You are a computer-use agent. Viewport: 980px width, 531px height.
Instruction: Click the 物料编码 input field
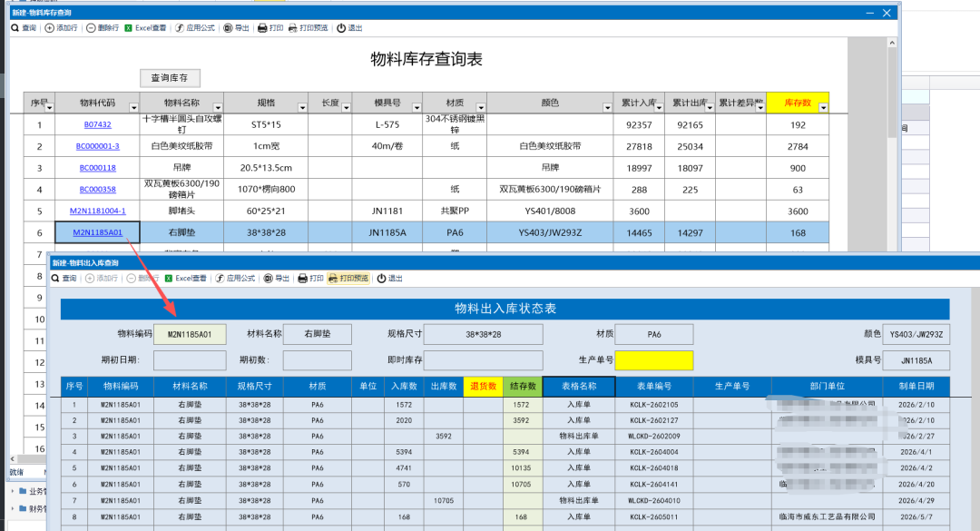click(190, 334)
